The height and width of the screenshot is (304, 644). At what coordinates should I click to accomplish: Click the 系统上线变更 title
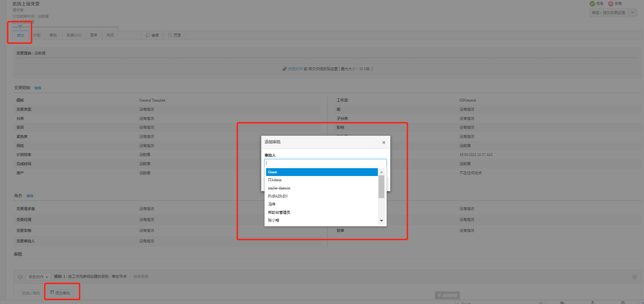click(26, 4)
